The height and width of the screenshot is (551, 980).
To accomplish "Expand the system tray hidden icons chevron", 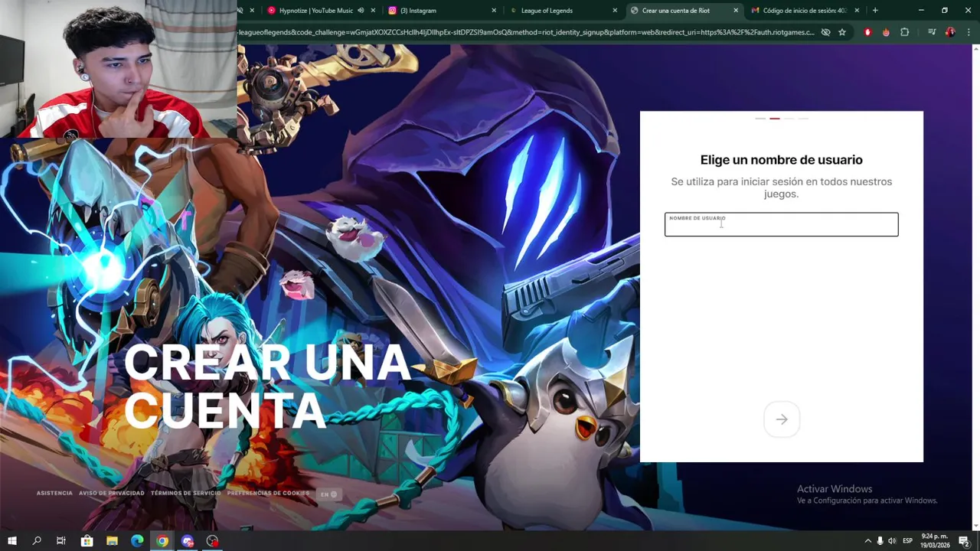I will 867,541.
